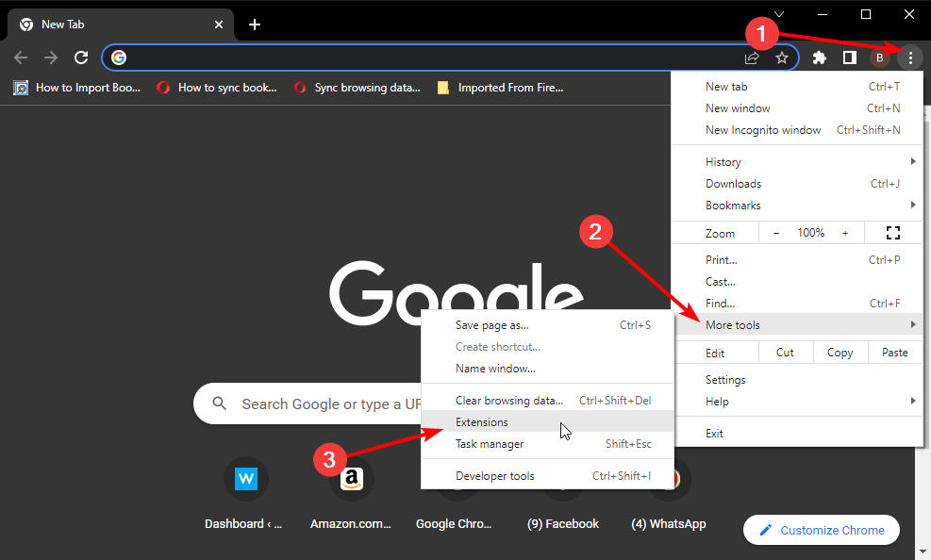Open Extensions from More tools

547,422
